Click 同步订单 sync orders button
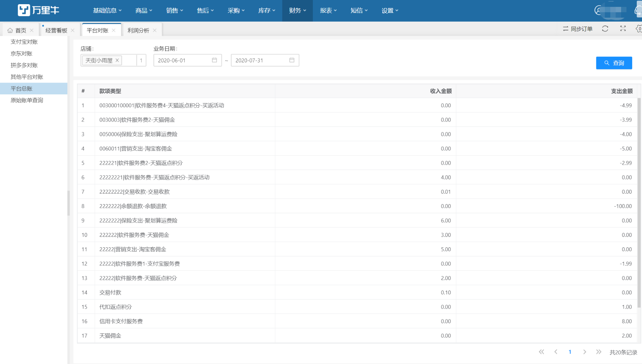642x364 pixels. pos(577,29)
